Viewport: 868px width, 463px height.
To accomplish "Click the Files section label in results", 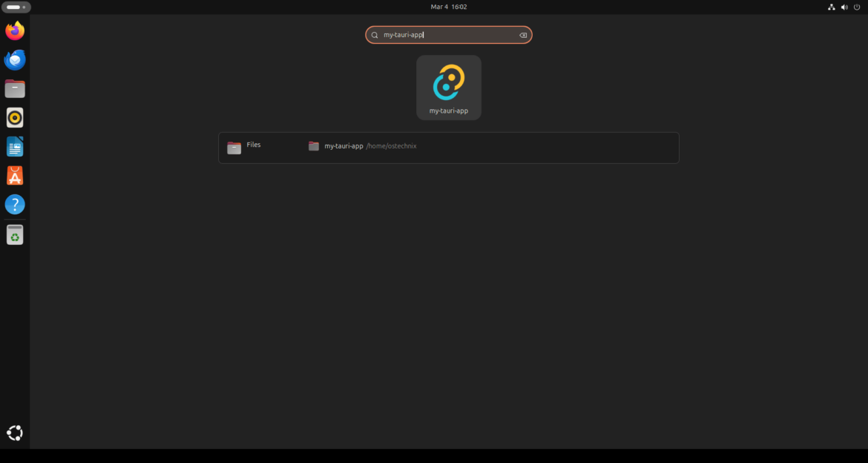I will (x=253, y=145).
